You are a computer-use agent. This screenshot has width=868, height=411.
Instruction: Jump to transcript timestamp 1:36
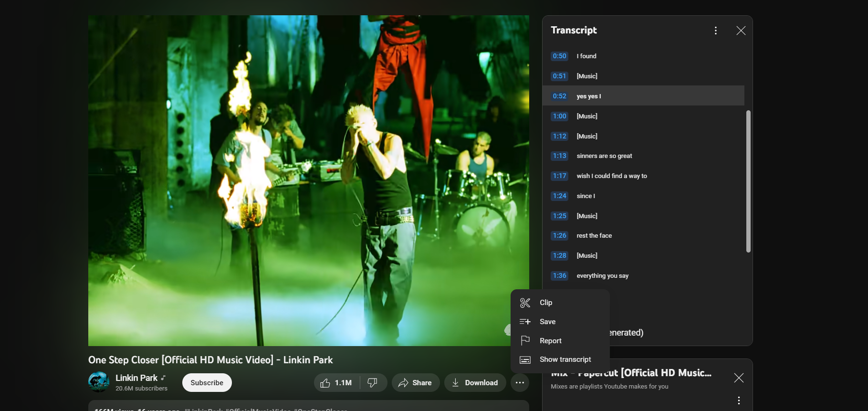click(x=559, y=275)
